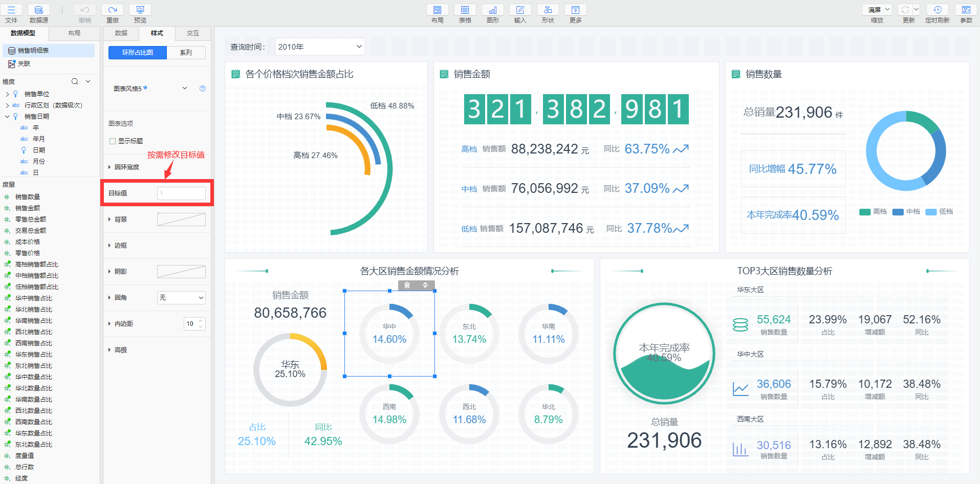Click the 撤销 undo icon
Image resolution: width=980 pixels, height=484 pixels.
click(x=85, y=10)
